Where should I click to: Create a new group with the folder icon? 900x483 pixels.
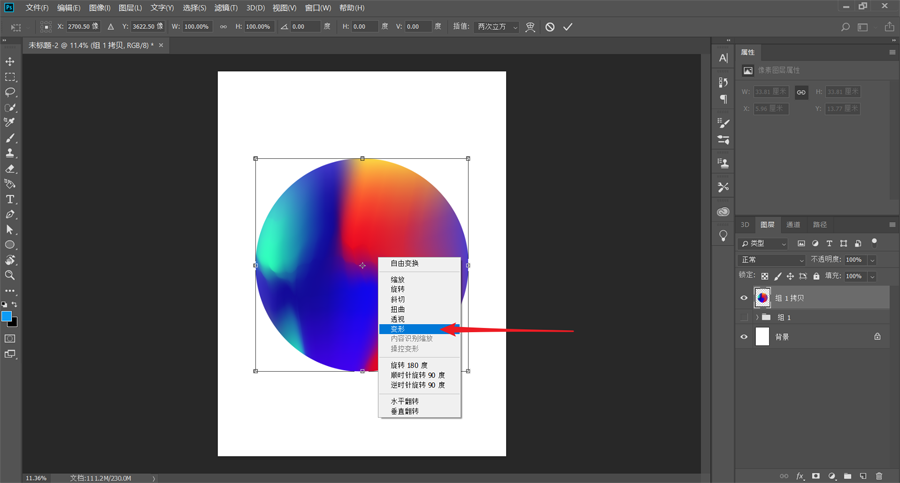pos(847,476)
